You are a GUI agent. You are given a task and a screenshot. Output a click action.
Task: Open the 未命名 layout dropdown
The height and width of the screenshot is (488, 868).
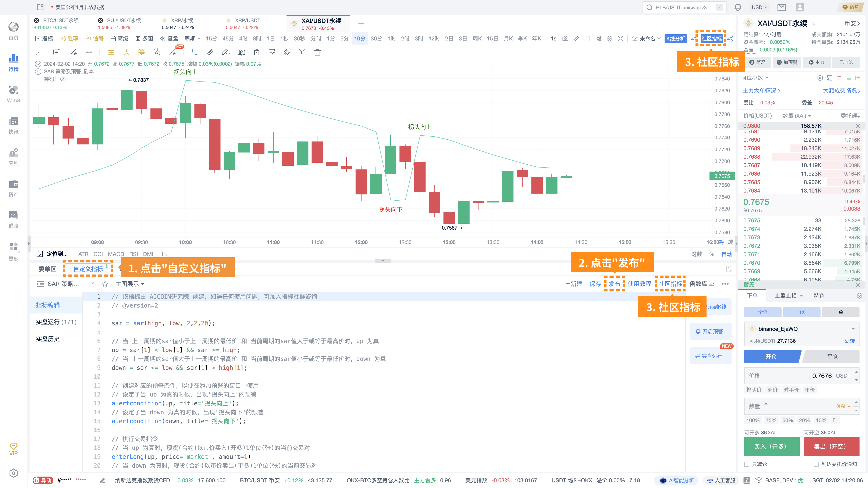click(x=646, y=39)
